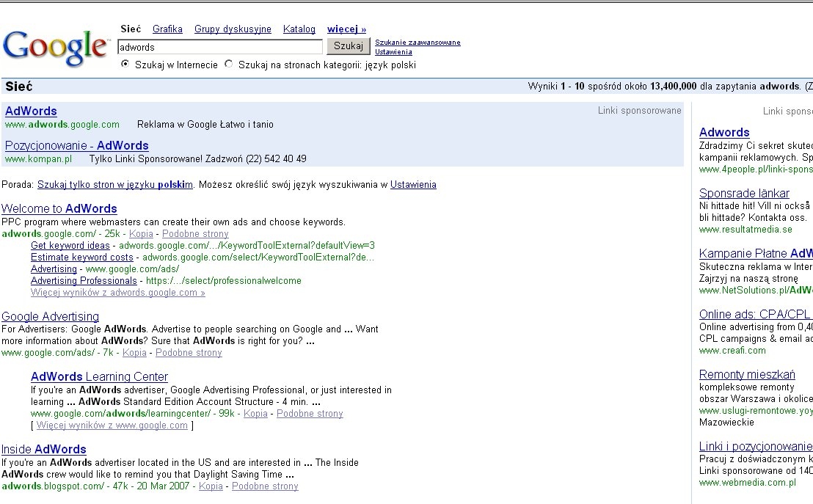Expand the 'więcej »' menu link
This screenshot has width=813, height=504.
click(x=346, y=29)
